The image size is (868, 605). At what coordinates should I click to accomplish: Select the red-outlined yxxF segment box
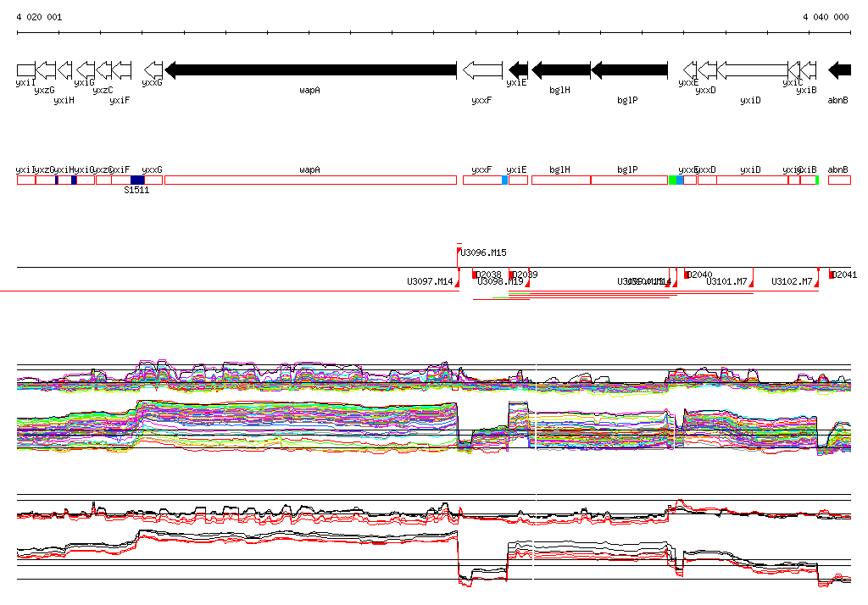click(482, 180)
